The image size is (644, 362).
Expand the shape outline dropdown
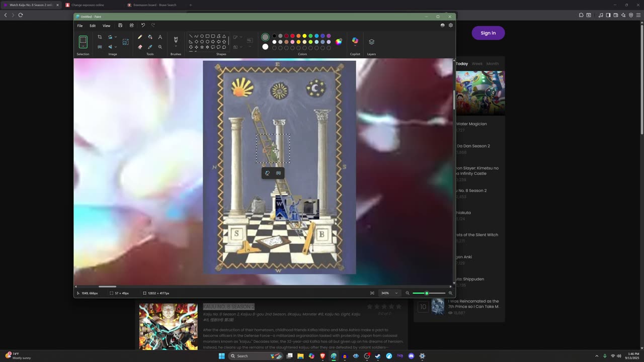(240, 37)
